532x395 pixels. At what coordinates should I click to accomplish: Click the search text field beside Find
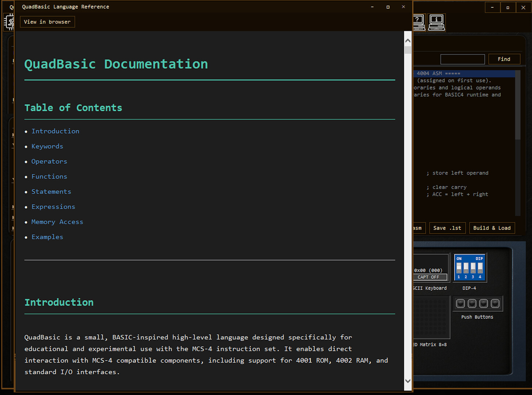click(462, 59)
